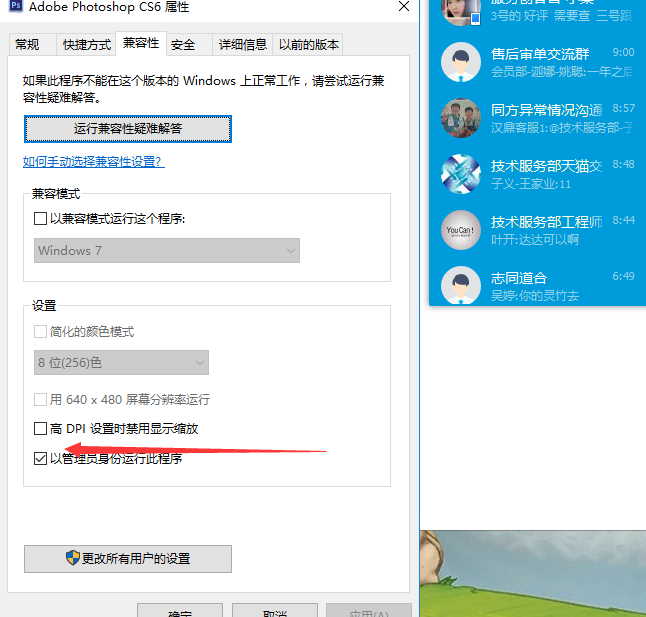646x617 pixels.
Task: Click the Photoshop icon in title bar
Action: (x=16, y=6)
